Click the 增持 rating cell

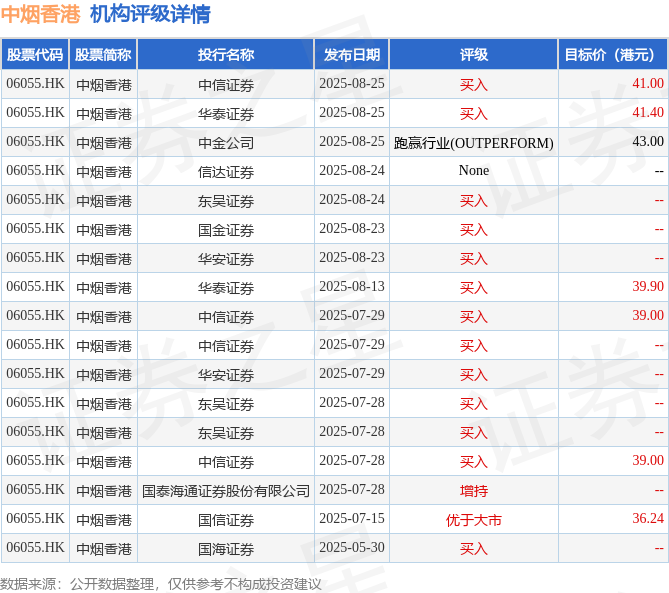474,491
